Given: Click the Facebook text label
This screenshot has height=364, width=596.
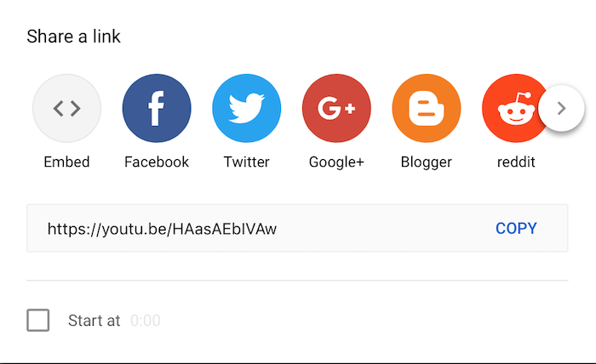Looking at the screenshot, I should [x=157, y=162].
